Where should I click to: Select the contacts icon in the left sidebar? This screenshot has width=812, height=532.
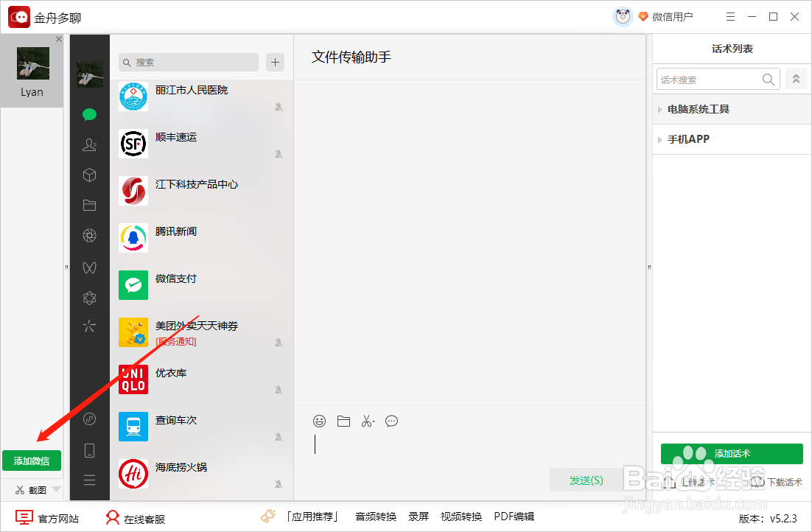(89, 144)
